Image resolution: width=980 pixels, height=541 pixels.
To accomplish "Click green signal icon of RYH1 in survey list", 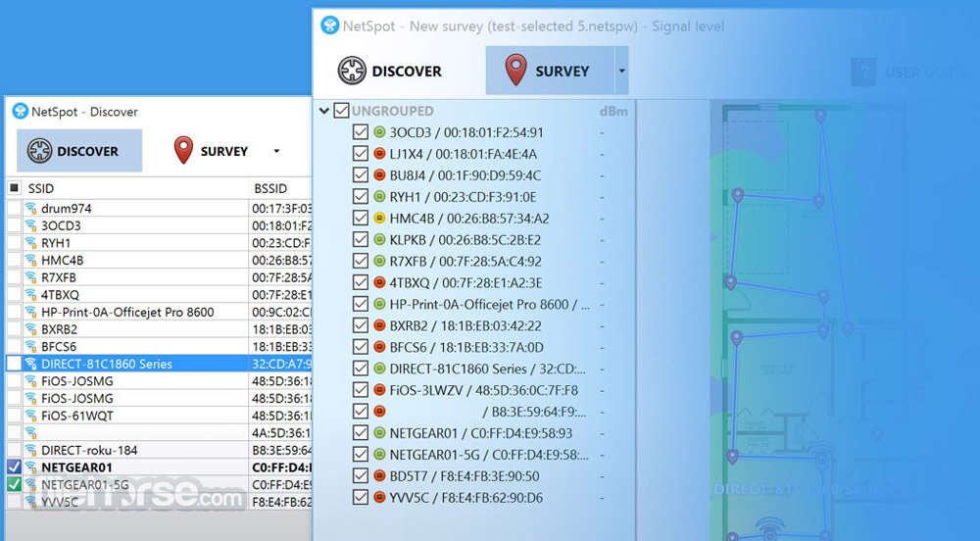I will (378, 196).
